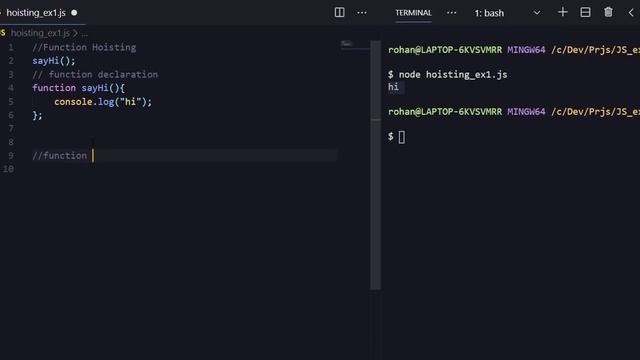Click the //Function Hoisting comment line
This screenshot has height=360, width=640.
[x=84, y=47]
